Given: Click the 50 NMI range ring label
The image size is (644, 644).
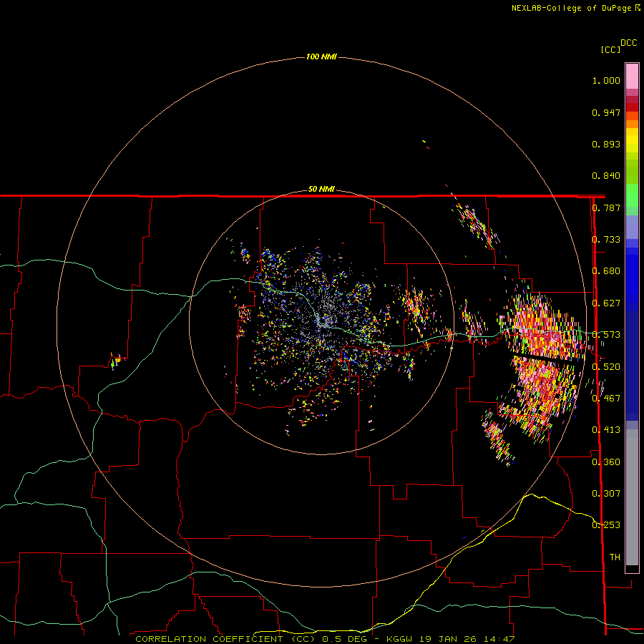Looking at the screenshot, I should (x=321, y=189).
